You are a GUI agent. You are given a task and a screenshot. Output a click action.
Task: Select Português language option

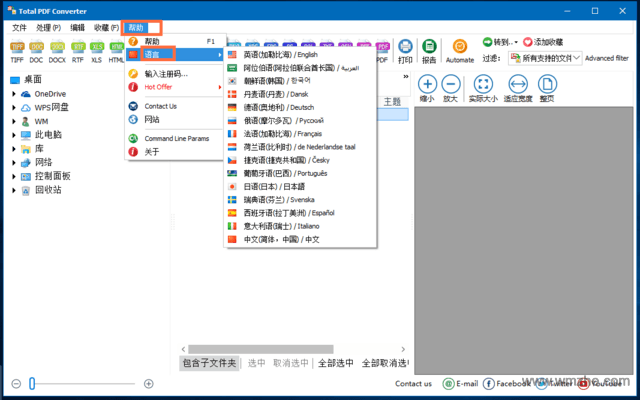point(300,173)
